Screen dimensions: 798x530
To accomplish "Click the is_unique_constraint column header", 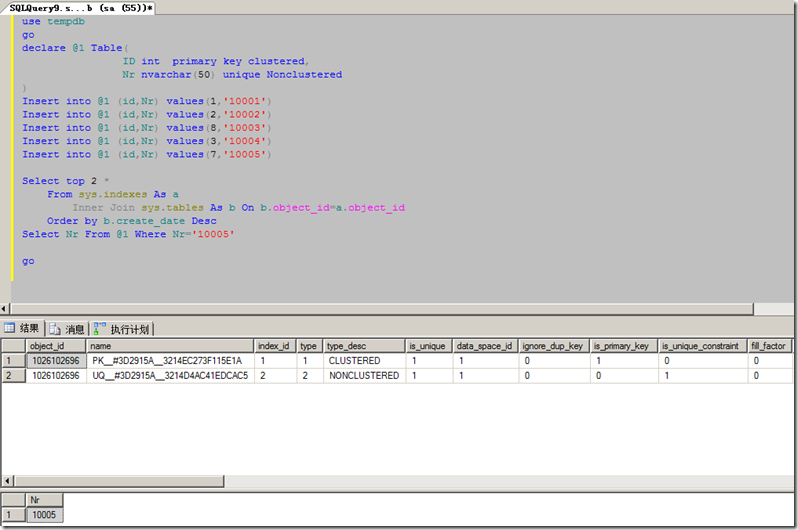I will (x=702, y=346).
